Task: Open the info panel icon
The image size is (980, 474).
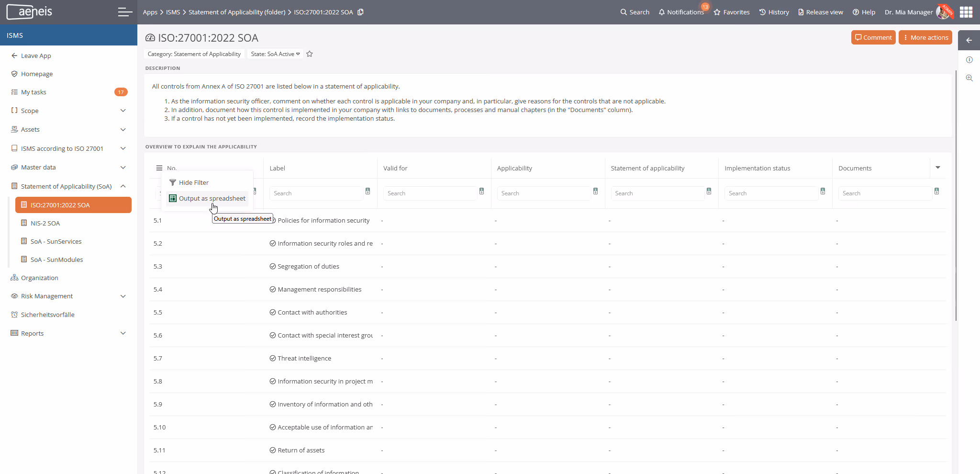Action: (969, 60)
